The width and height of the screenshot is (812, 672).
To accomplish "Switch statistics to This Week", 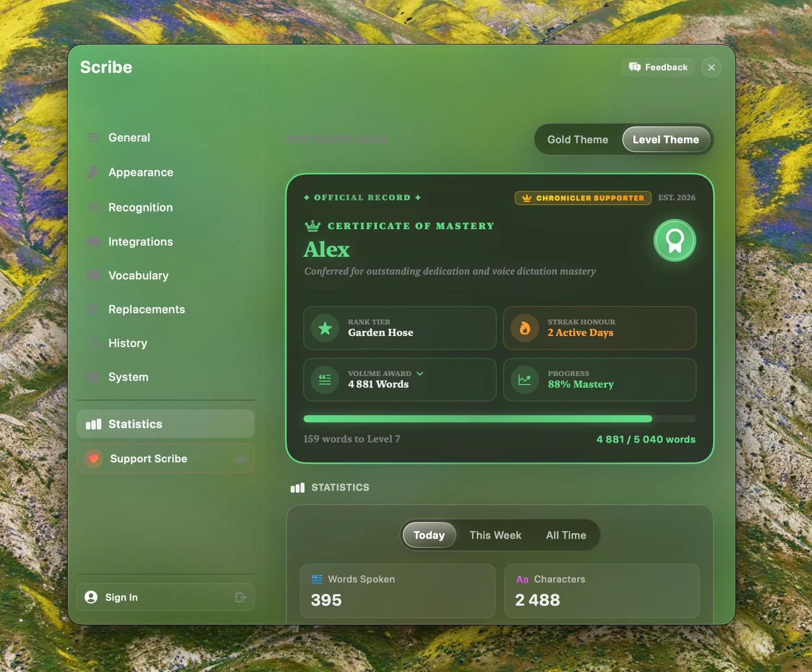I will 495,535.
